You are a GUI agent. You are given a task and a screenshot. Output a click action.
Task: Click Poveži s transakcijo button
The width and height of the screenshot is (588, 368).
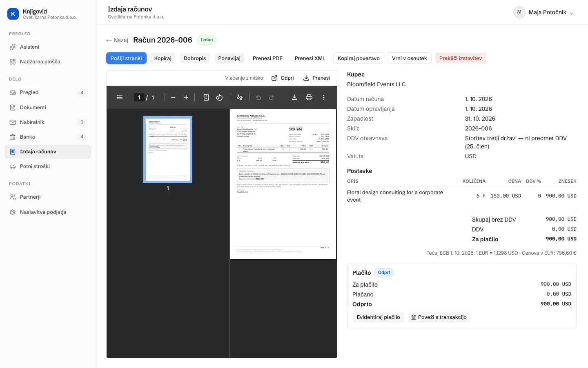439,317
